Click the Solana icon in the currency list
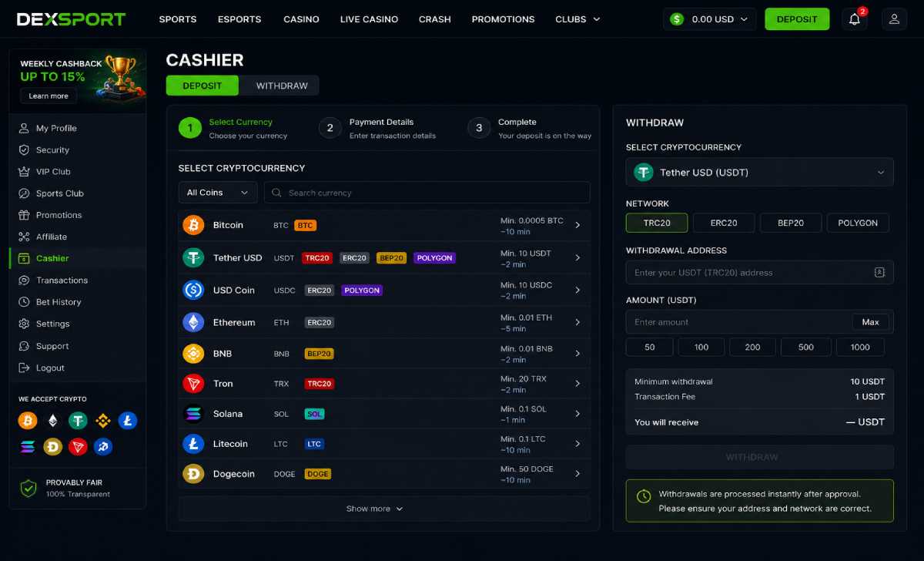Screen dimensions: 924x561 point(193,414)
